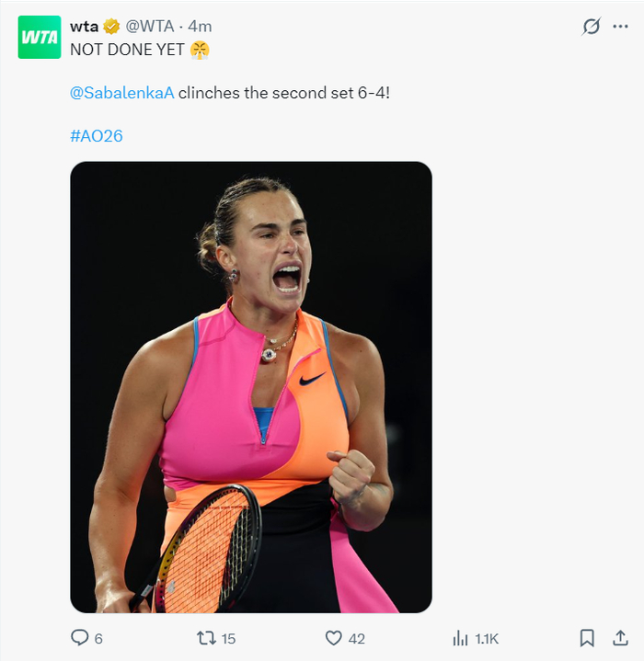This screenshot has height=661, width=644.
Task: Click the @WTA handle
Action: (150, 27)
